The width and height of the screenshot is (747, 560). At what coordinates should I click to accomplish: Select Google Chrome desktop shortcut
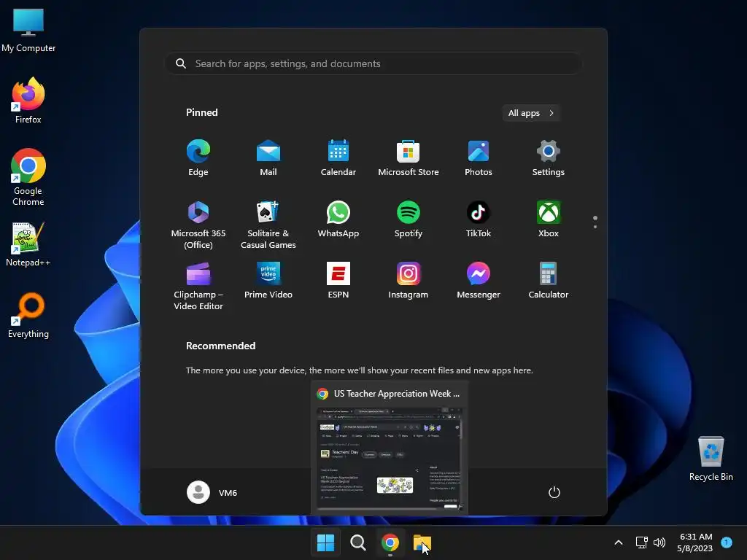[x=28, y=177]
